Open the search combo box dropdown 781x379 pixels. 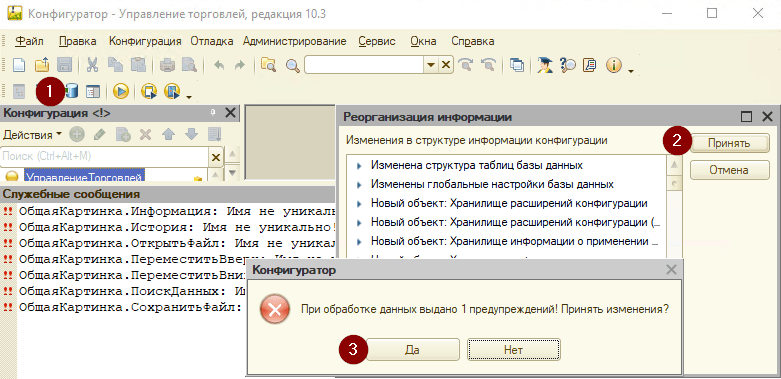430,65
